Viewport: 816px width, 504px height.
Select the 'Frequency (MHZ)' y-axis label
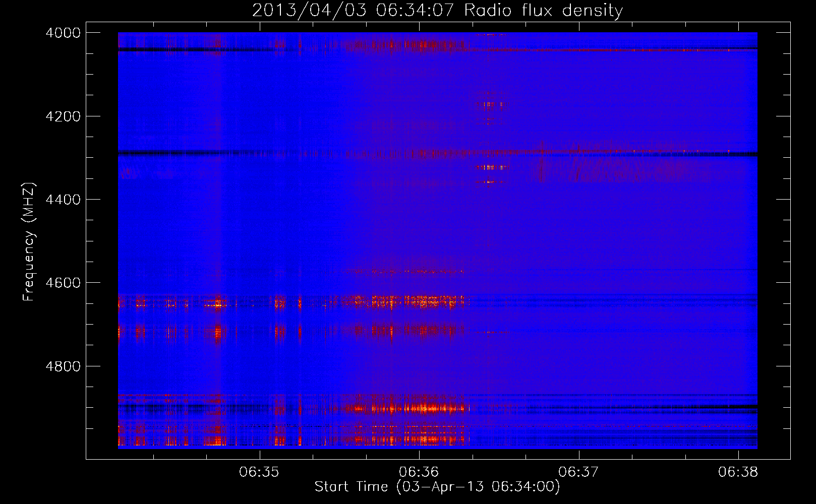pyautogui.click(x=29, y=242)
